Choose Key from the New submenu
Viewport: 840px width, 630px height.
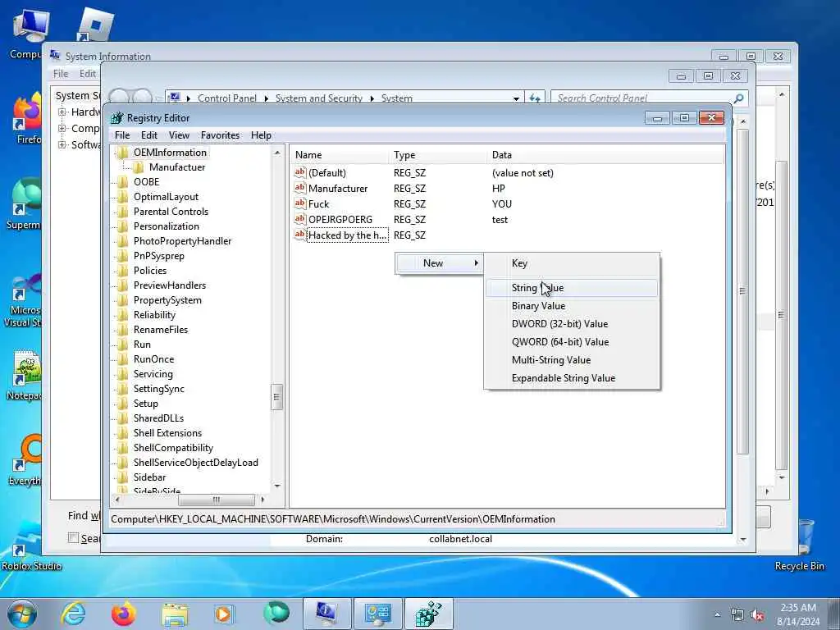(572, 263)
